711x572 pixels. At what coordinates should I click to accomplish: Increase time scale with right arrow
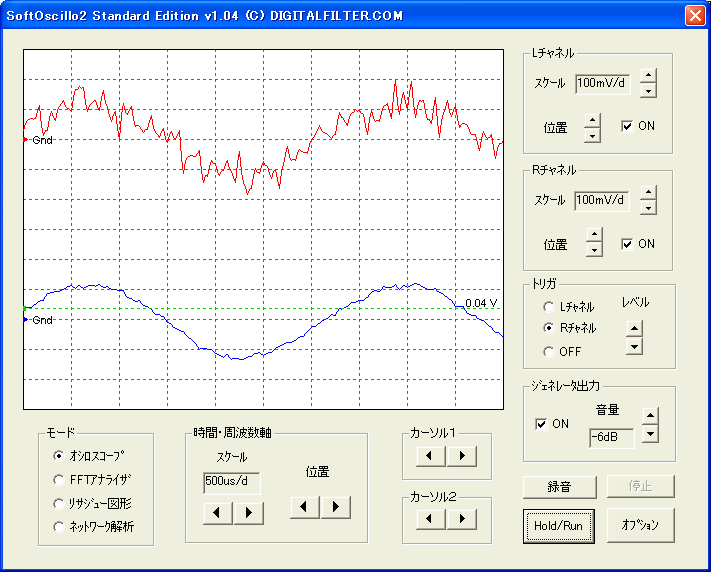click(x=248, y=513)
